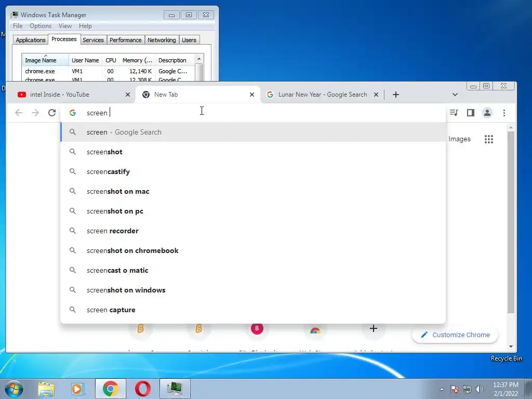532x399 pixels.
Task: Open Chrome's media control icon
Action: 454,113
